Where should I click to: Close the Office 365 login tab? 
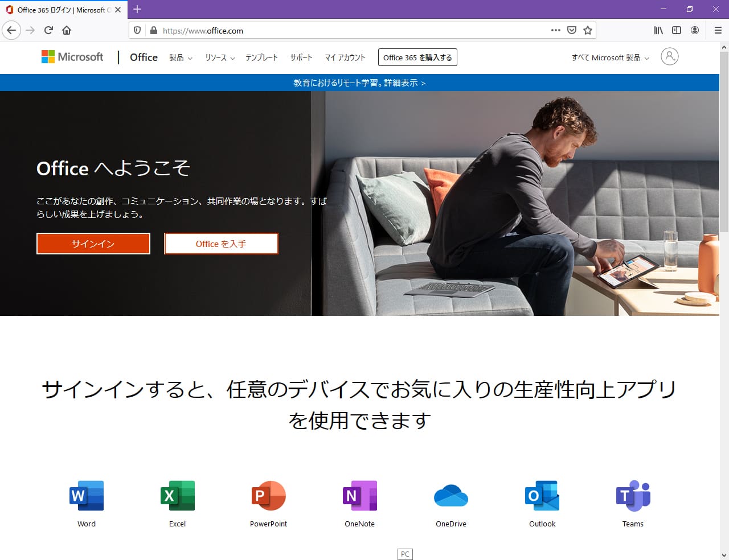tap(118, 10)
